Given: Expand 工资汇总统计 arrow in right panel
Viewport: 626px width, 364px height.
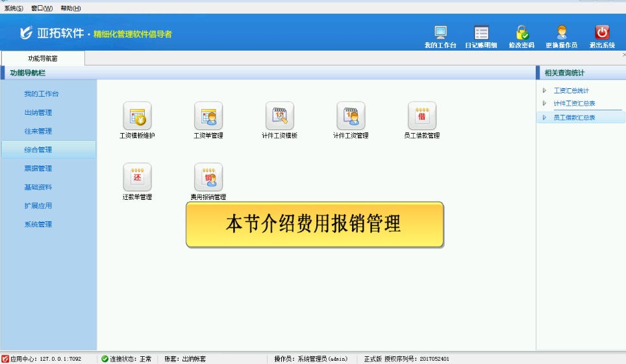Looking at the screenshot, I should pos(544,91).
